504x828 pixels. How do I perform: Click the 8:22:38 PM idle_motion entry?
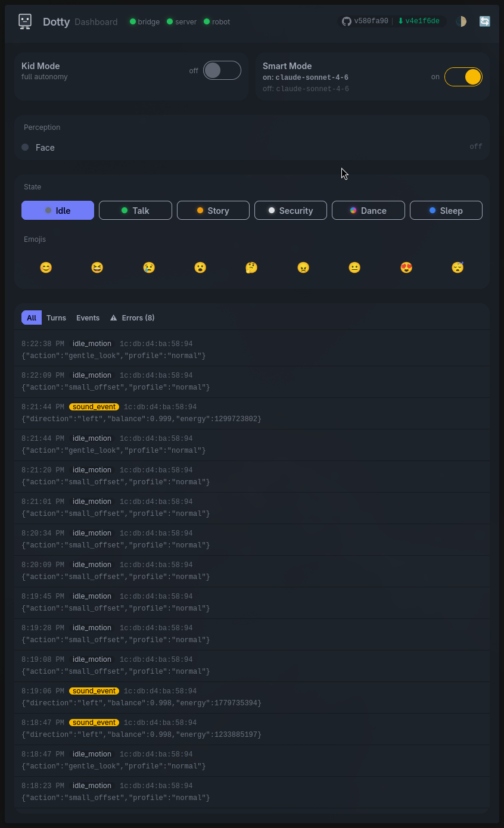(x=252, y=350)
